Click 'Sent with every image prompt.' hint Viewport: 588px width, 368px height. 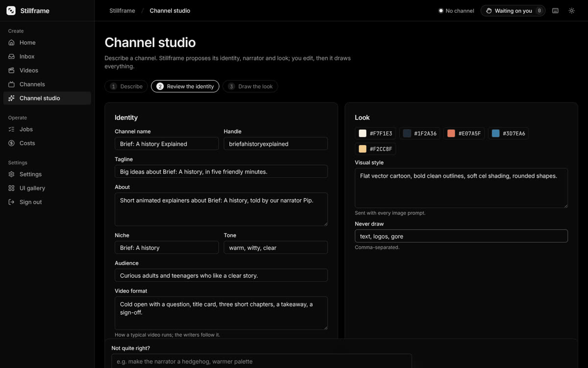390,213
